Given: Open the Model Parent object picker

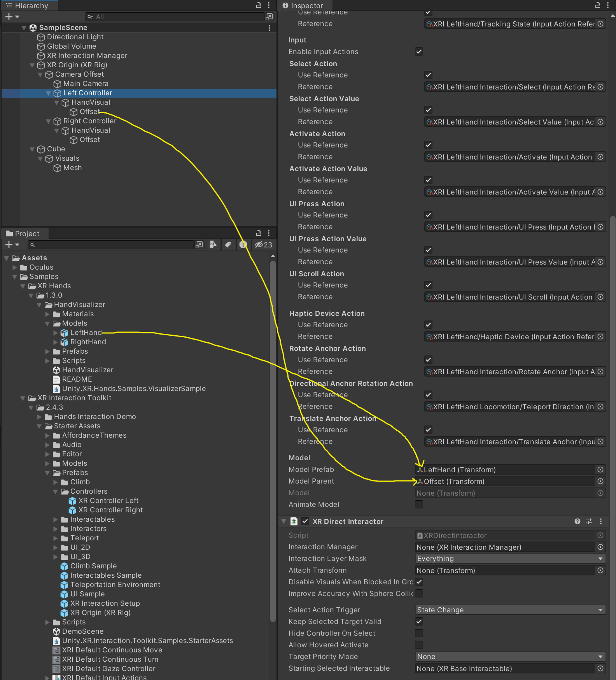Looking at the screenshot, I should coord(600,481).
